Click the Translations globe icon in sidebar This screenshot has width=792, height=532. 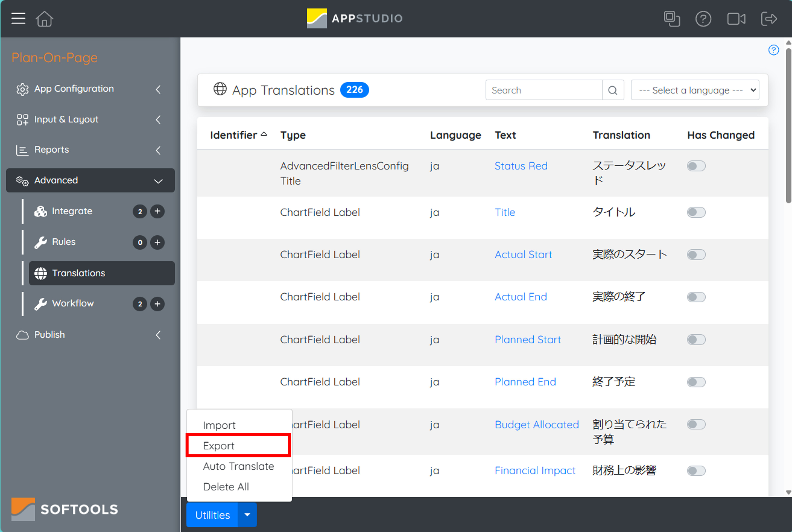(40, 273)
